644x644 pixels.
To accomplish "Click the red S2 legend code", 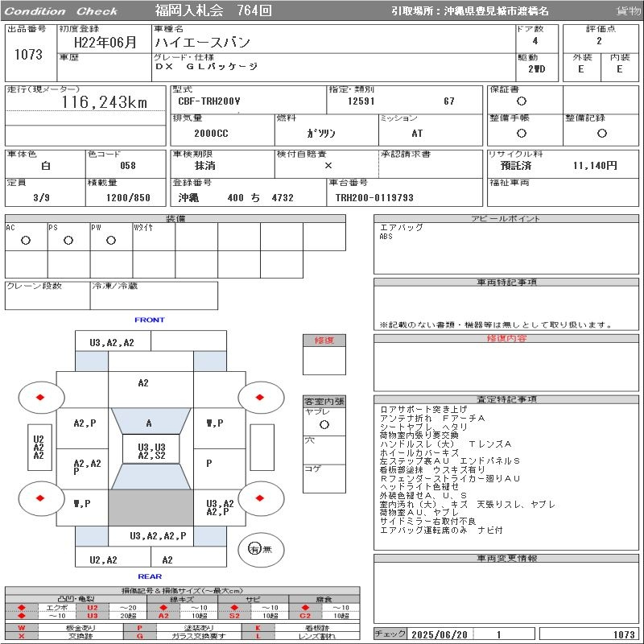I will [234, 616].
